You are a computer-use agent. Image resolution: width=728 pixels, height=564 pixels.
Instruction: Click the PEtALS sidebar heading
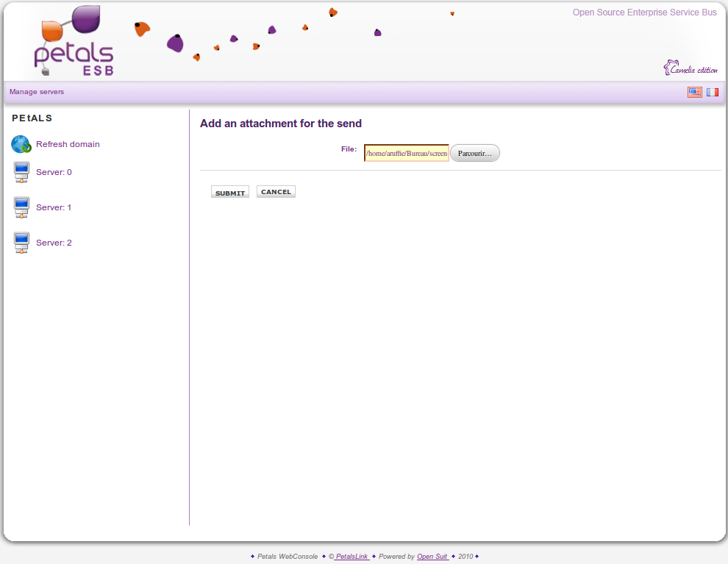click(32, 118)
